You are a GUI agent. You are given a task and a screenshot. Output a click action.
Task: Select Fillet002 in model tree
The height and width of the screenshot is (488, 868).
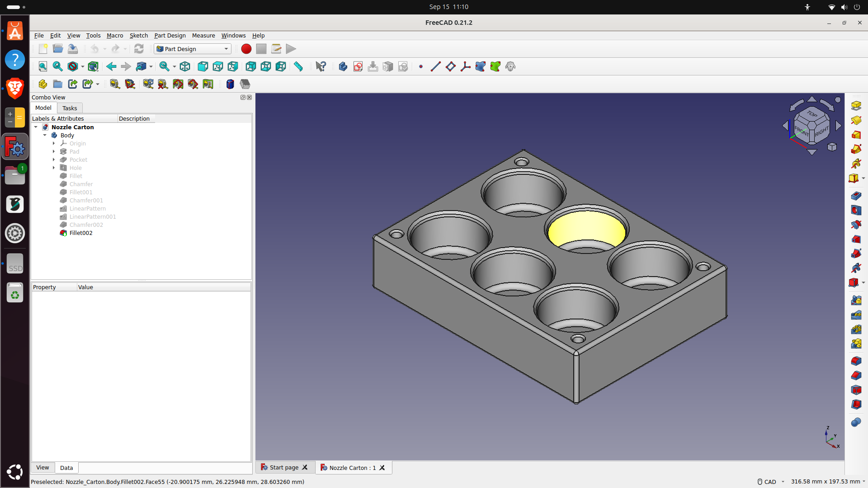coord(80,233)
